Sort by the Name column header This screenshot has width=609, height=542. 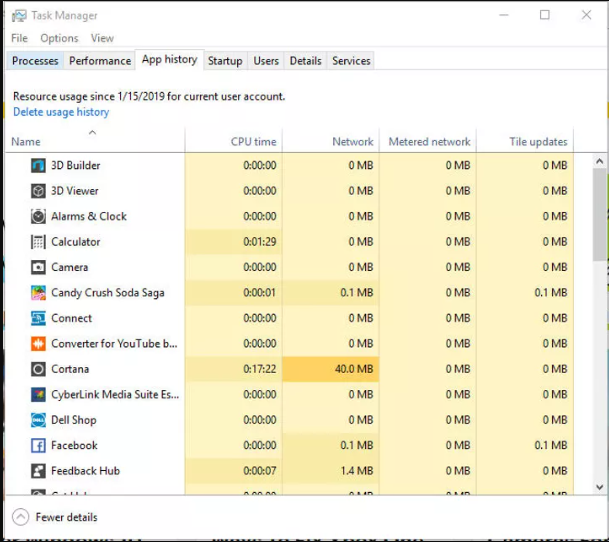[95, 141]
